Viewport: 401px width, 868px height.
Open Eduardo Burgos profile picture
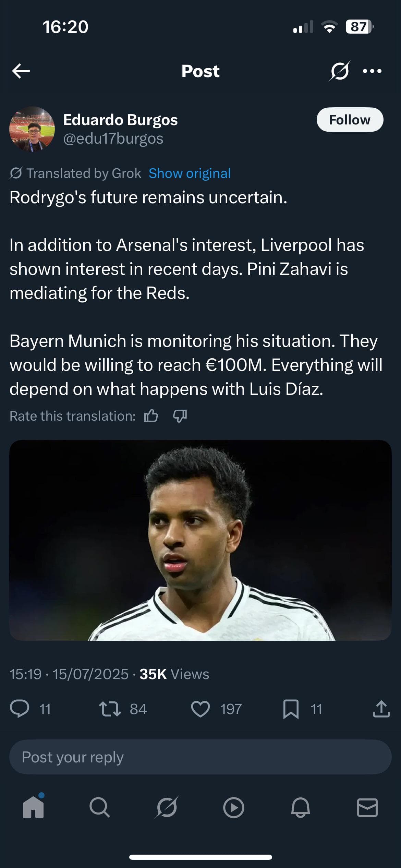click(32, 129)
